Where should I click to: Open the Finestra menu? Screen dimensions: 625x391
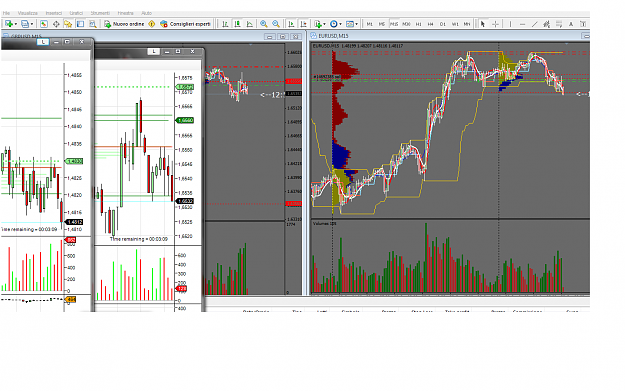click(126, 13)
